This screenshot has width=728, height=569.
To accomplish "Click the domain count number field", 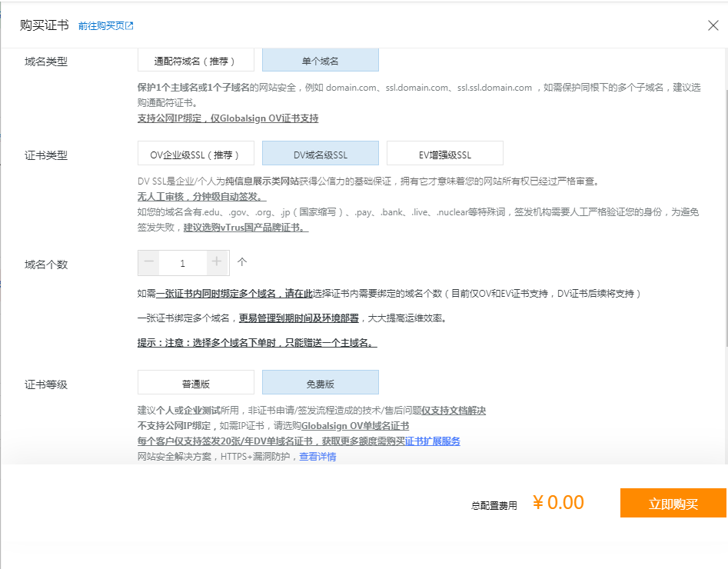I will tap(182, 263).
